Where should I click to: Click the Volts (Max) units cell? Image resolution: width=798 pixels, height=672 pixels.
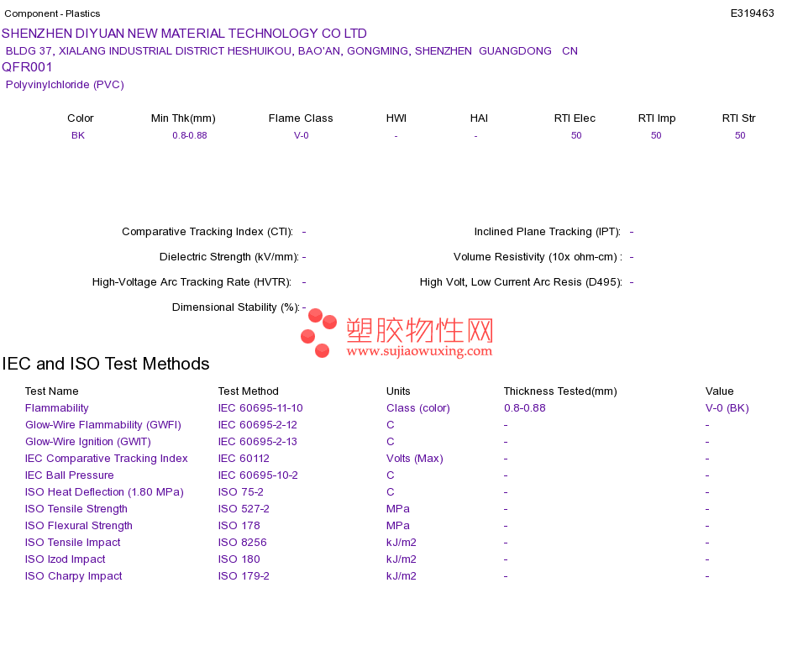[415, 458]
